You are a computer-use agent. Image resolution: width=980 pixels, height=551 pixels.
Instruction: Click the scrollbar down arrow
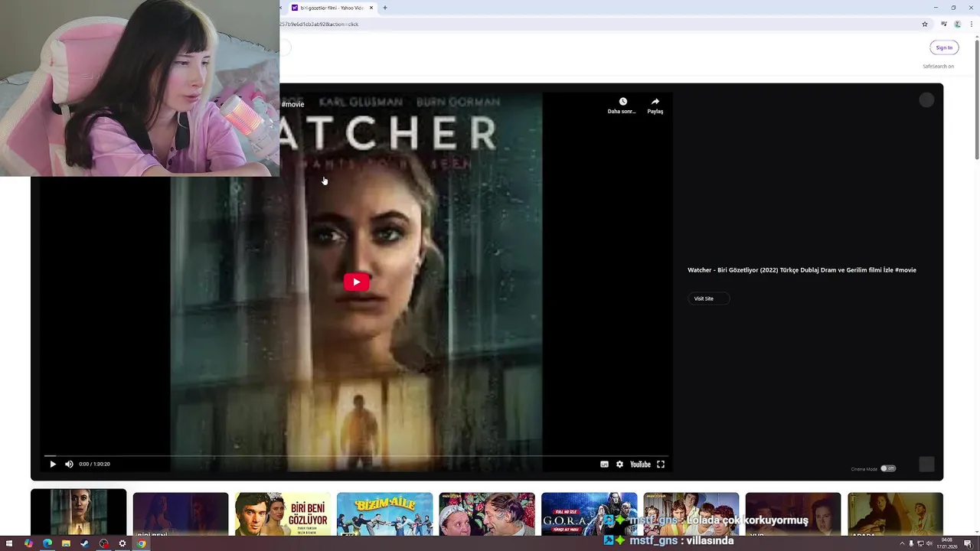976,530
